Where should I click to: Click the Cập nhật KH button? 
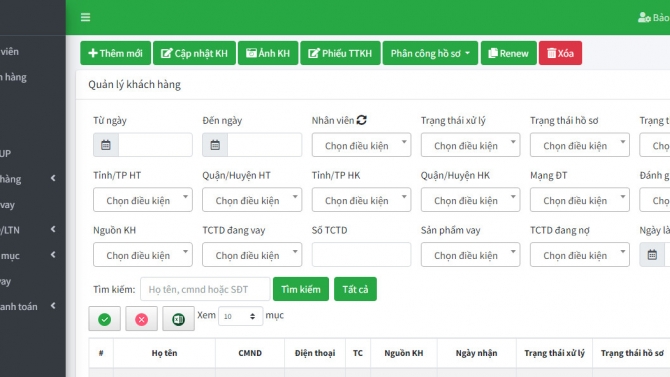pos(194,53)
